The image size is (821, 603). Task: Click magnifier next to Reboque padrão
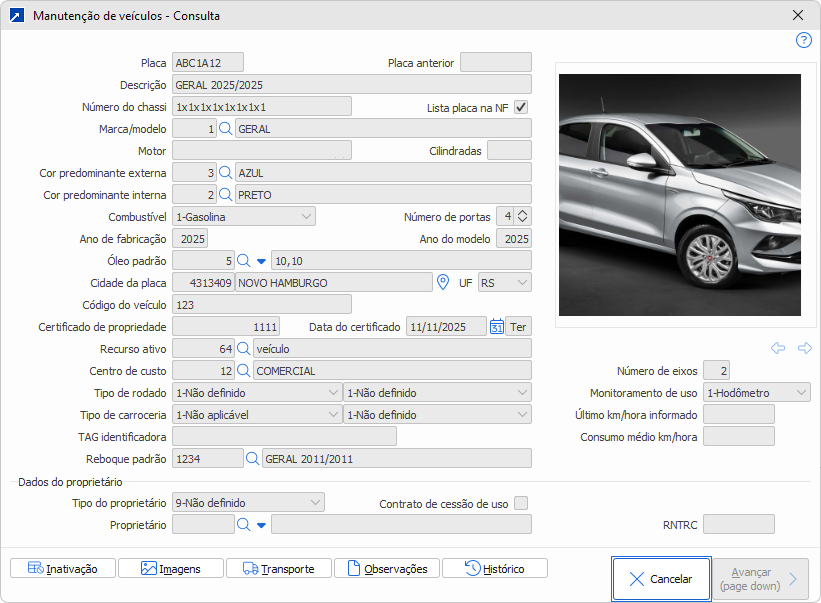tap(253, 459)
